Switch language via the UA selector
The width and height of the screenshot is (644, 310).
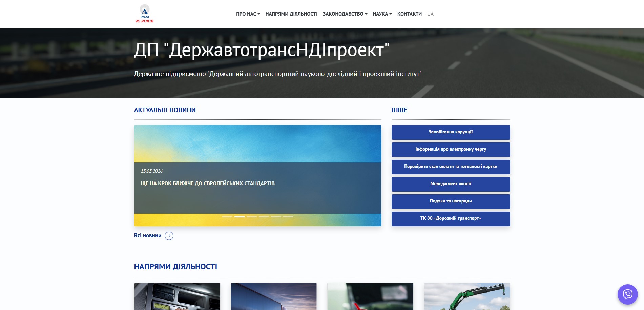point(430,14)
